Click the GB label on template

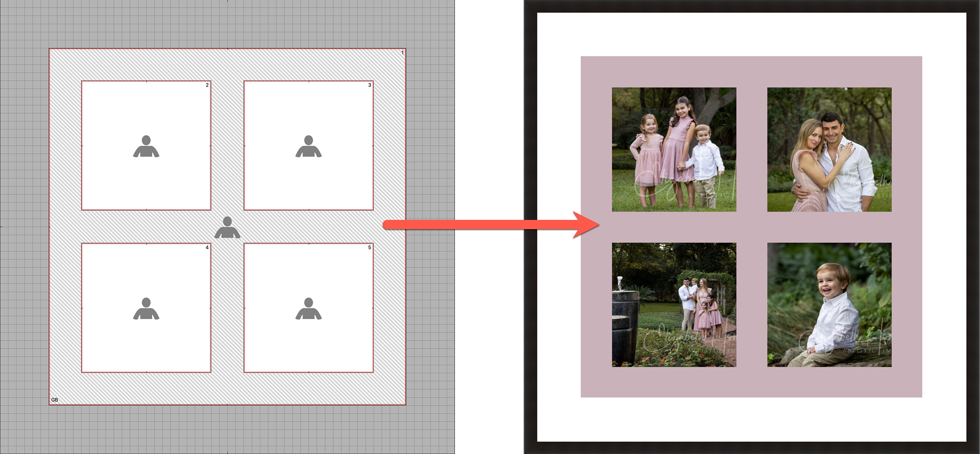coord(54,400)
